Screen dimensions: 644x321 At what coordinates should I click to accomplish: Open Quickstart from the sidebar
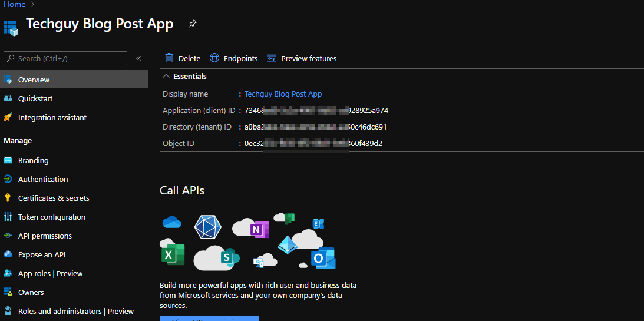click(35, 98)
